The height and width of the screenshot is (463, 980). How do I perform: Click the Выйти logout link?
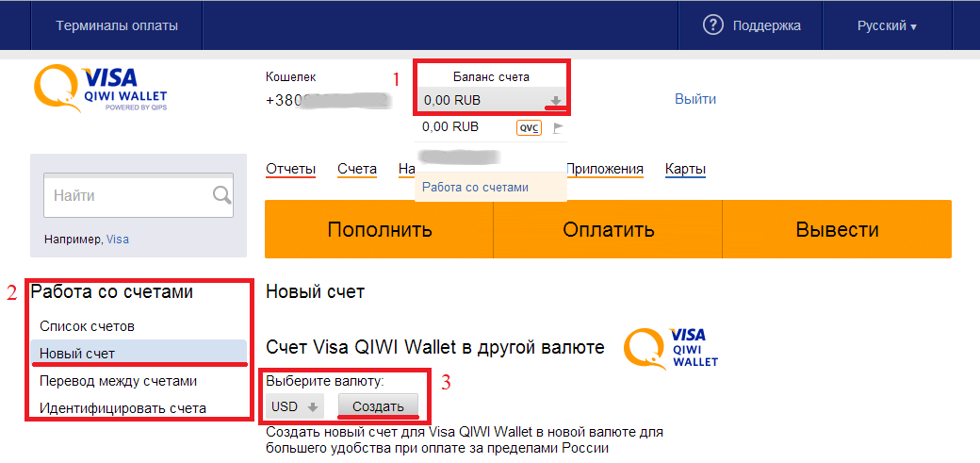click(x=695, y=99)
